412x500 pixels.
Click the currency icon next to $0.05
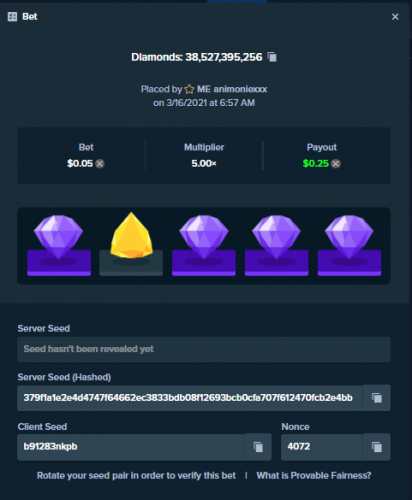tap(100, 164)
